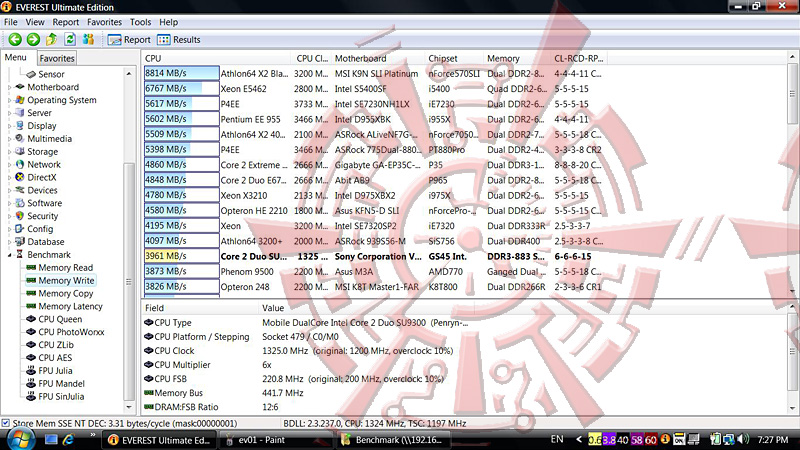Viewport: 800px width, 450px height.
Task: Expand the Motherboard tree node
Action: coord(9,87)
